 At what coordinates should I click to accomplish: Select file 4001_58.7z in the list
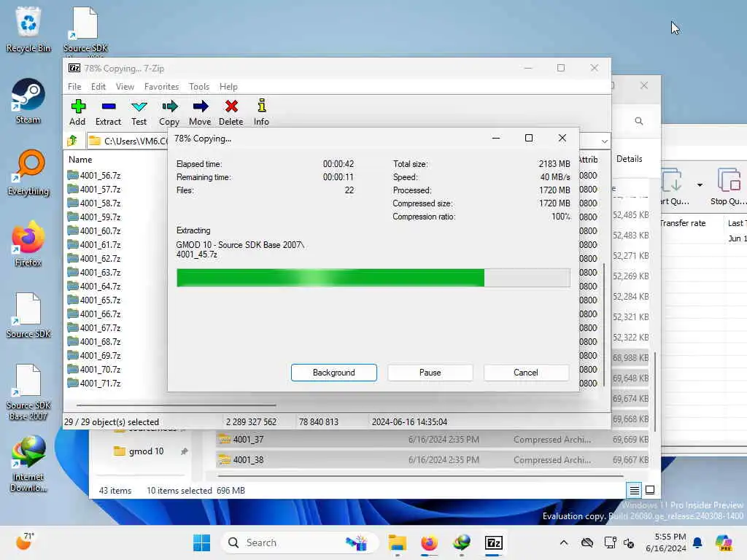[94, 203]
